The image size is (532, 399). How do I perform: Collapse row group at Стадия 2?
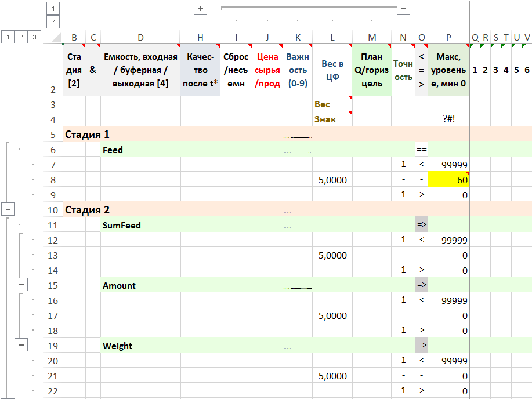(x=8, y=210)
